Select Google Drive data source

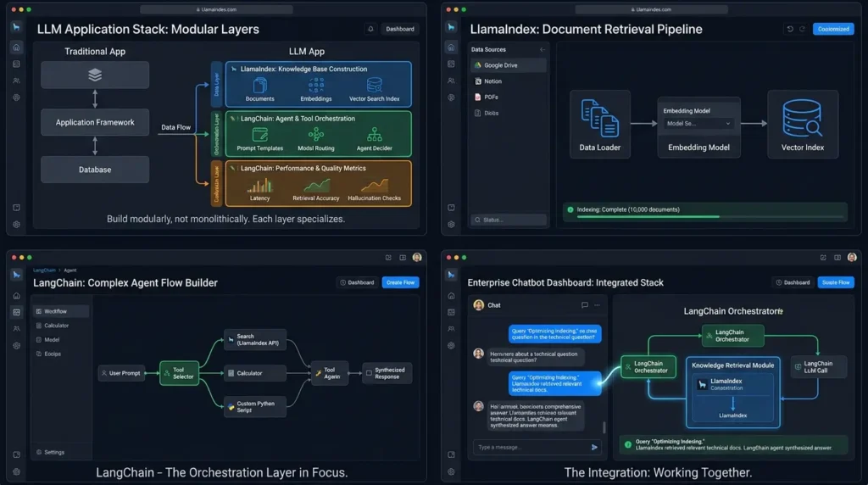[x=509, y=64]
